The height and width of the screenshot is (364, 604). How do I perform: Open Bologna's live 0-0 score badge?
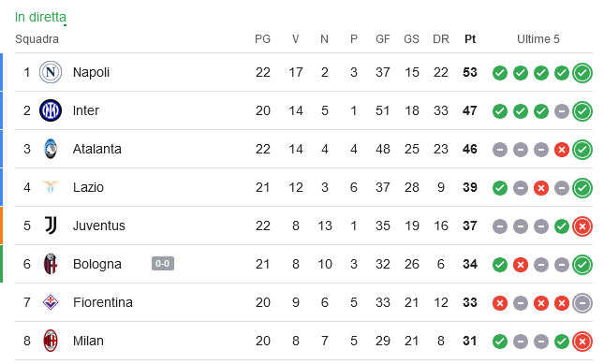pos(163,264)
